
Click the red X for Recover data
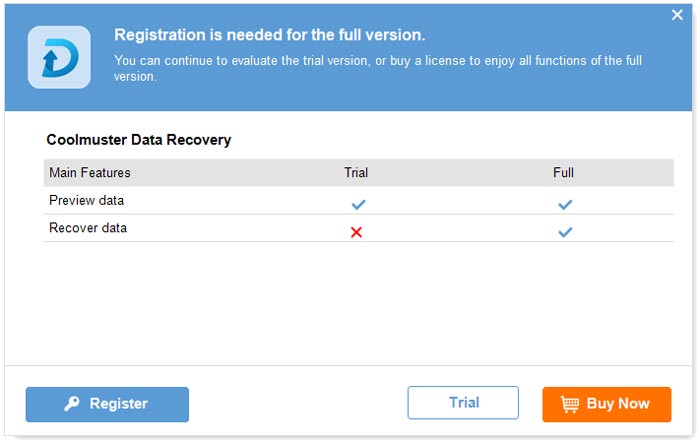(357, 232)
